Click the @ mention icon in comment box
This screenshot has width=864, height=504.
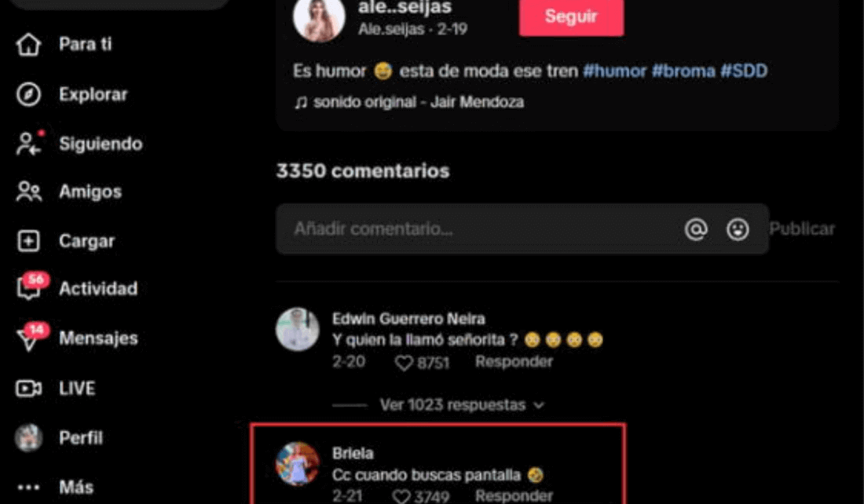[696, 228]
